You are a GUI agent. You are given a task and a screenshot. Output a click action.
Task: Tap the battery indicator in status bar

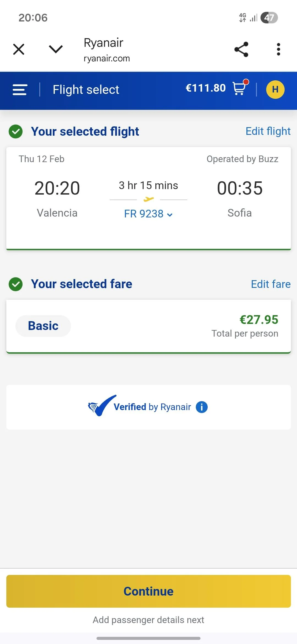coord(269,18)
